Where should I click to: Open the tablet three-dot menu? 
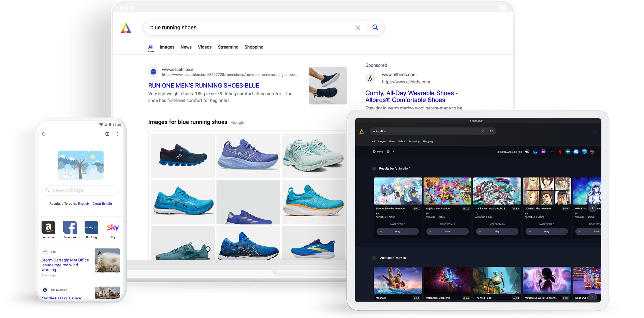tap(595, 131)
